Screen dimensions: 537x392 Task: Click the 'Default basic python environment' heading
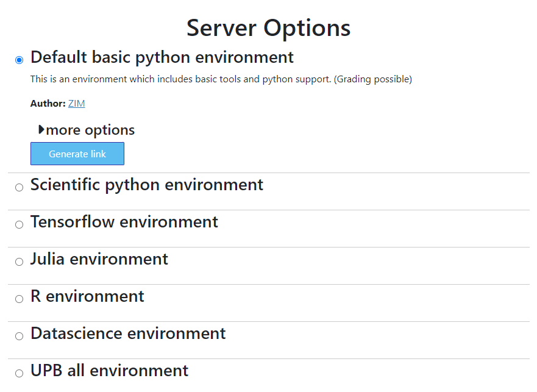162,57
